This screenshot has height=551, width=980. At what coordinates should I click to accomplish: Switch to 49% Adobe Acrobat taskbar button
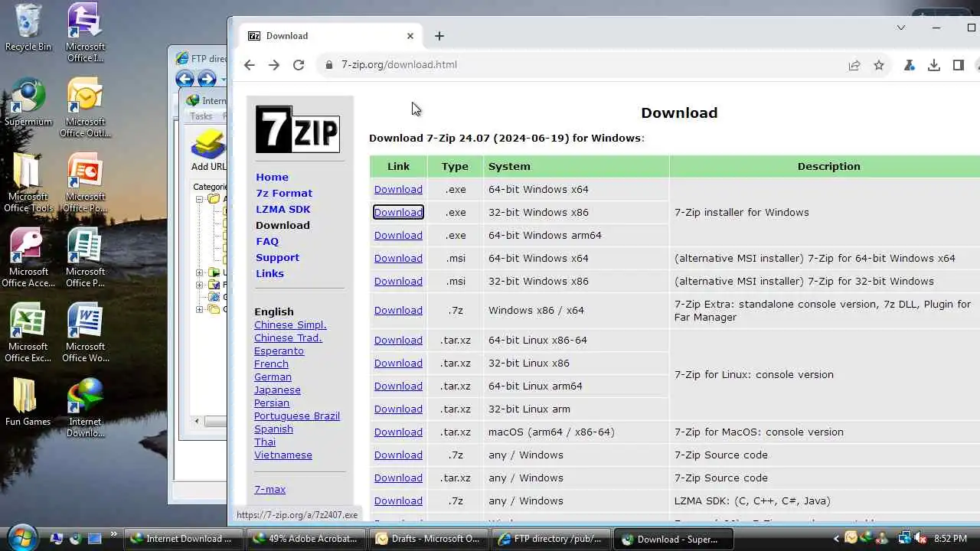[305, 539]
